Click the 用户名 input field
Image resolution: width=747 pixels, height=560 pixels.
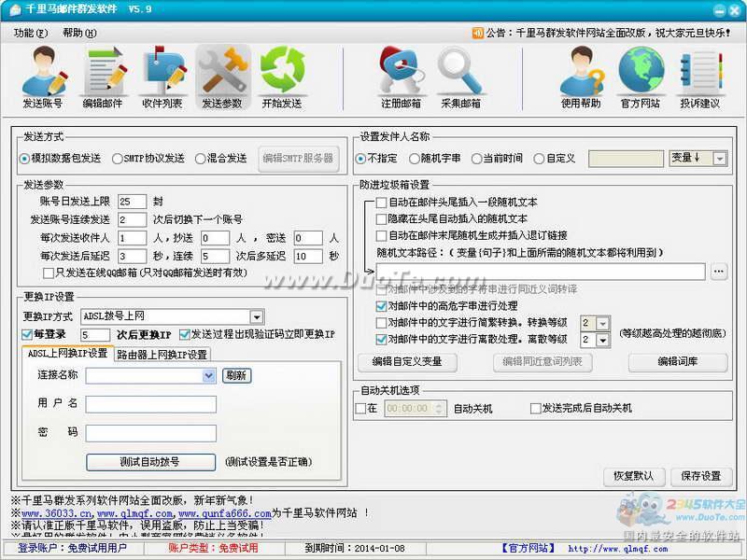[x=150, y=404]
